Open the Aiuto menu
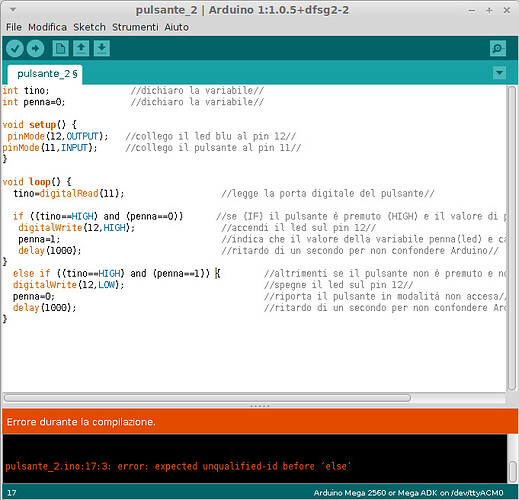This screenshot has height=500, width=519. point(176,27)
